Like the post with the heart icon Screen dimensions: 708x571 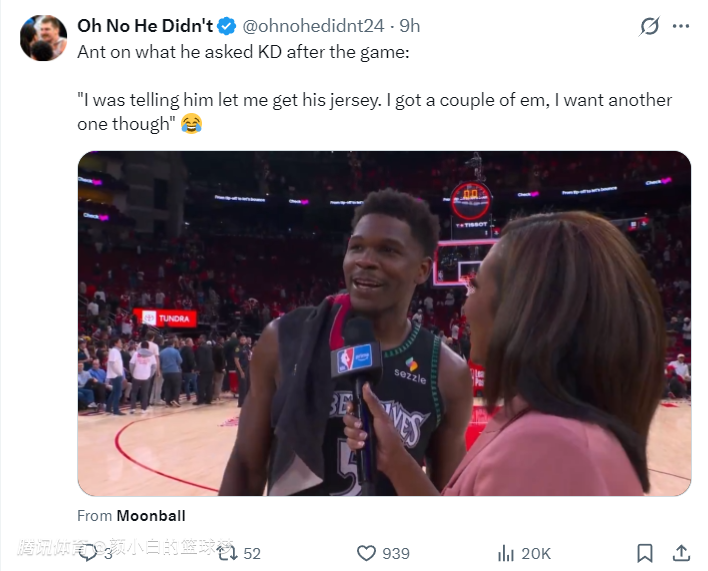tap(367, 553)
